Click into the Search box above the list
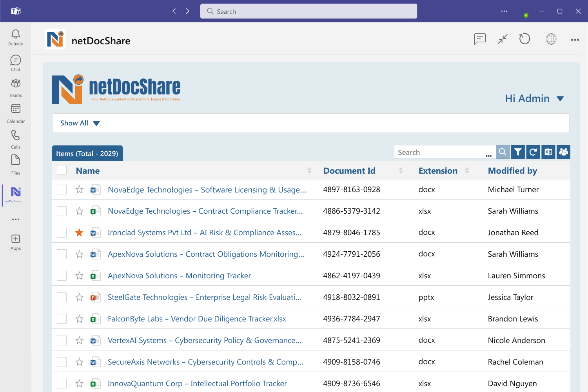The width and height of the screenshot is (588, 392). tap(439, 152)
